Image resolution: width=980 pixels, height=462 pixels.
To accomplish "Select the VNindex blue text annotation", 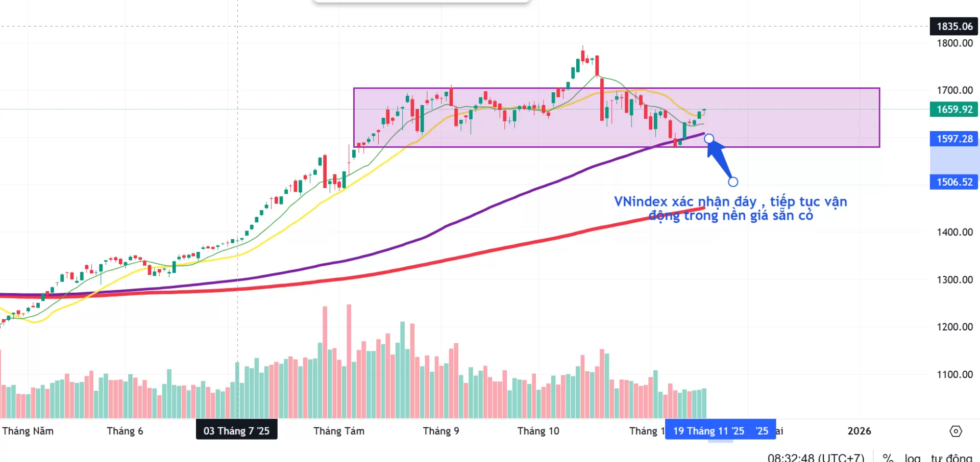I will click(730, 209).
